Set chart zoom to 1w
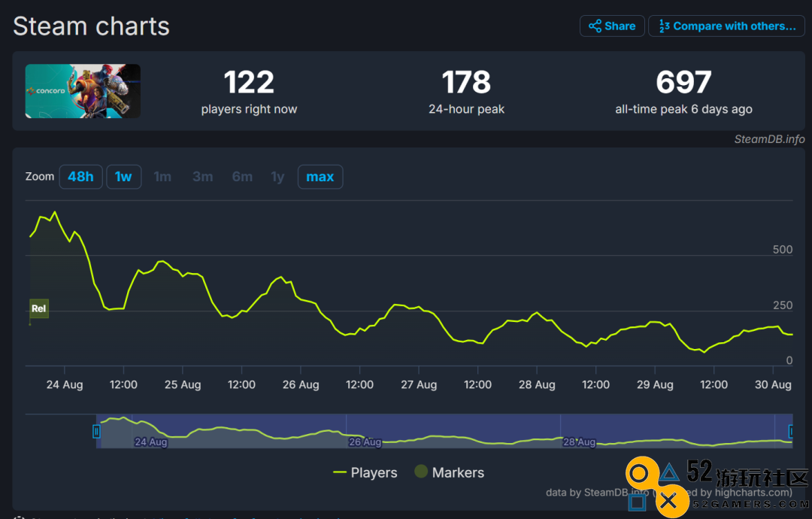 point(123,177)
